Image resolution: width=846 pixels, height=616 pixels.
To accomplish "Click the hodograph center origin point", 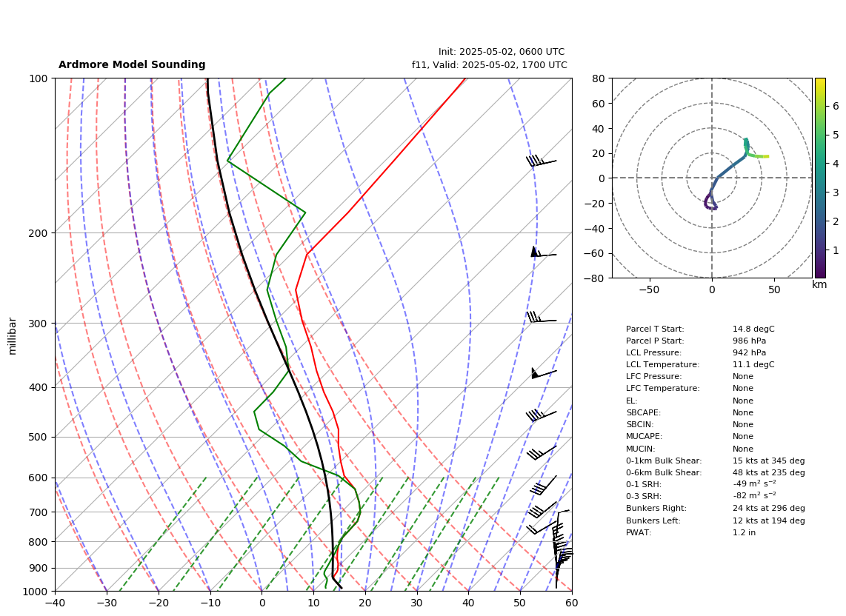I will tap(712, 178).
